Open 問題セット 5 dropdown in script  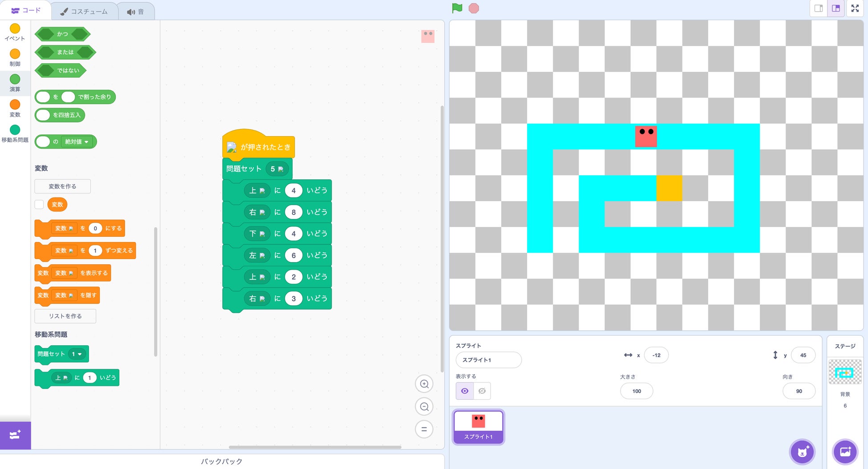277,169
